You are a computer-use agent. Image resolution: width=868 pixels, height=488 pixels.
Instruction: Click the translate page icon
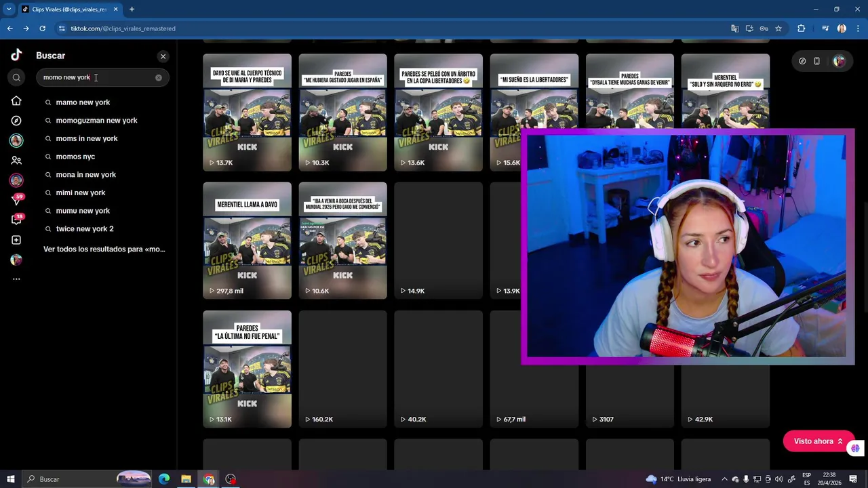click(734, 28)
